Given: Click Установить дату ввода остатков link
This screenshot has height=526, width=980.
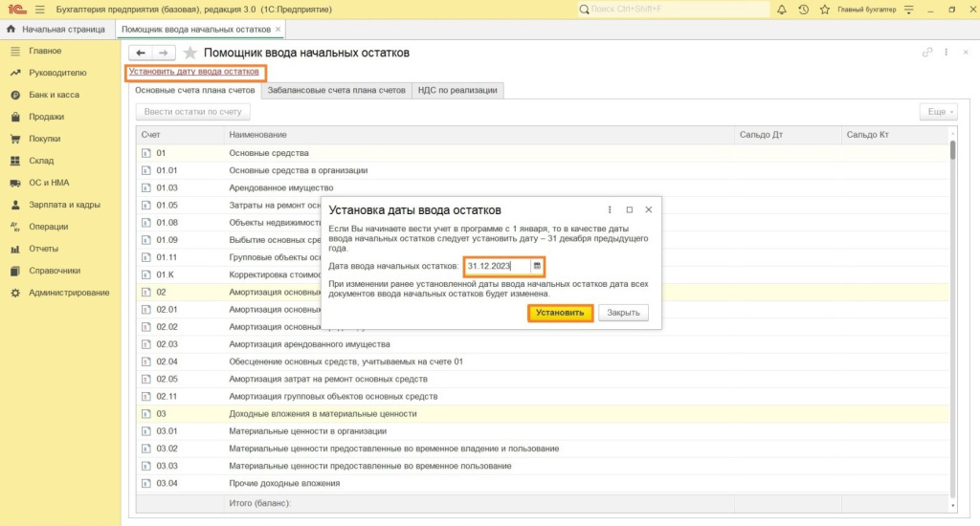Looking at the screenshot, I should (194, 72).
